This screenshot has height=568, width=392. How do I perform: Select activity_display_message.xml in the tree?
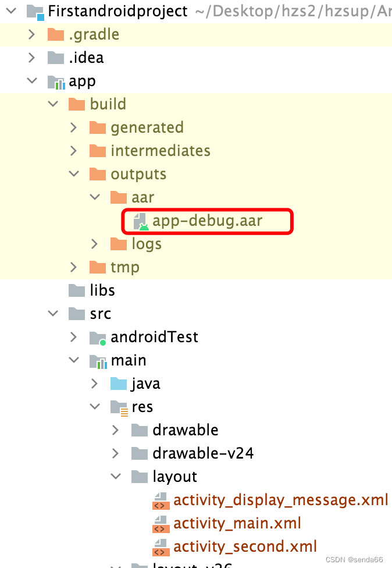coord(280,500)
